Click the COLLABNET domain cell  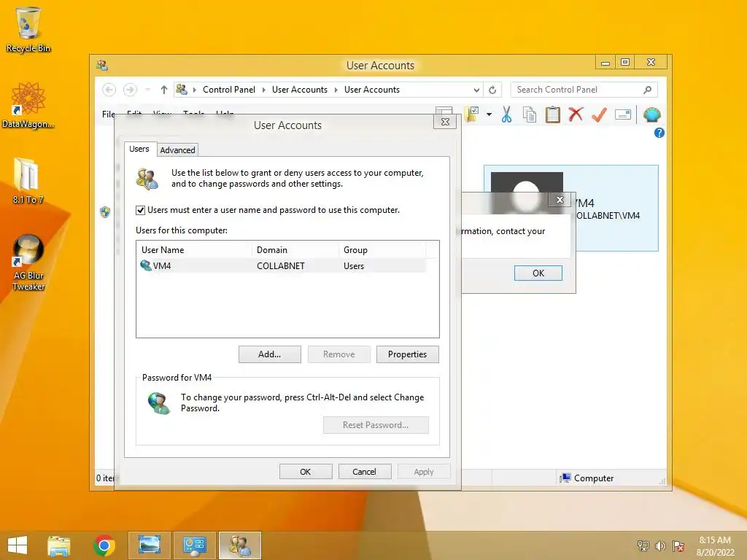281,266
